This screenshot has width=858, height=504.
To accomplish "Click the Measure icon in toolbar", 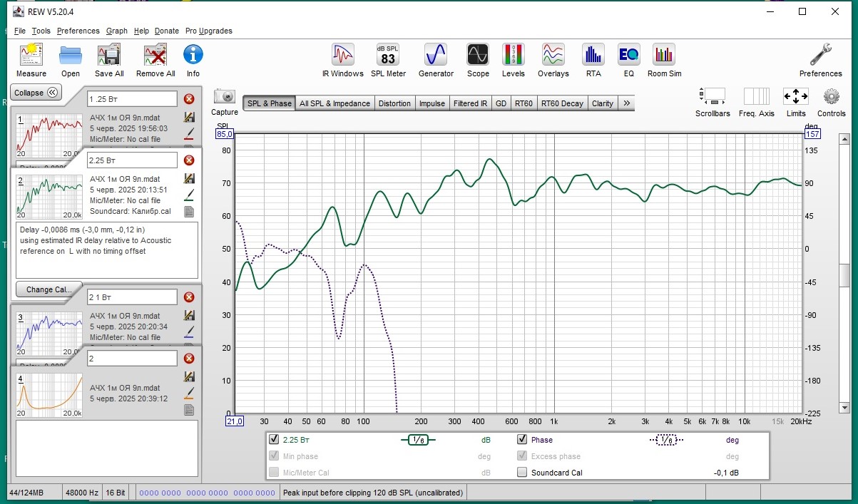I will (x=31, y=55).
